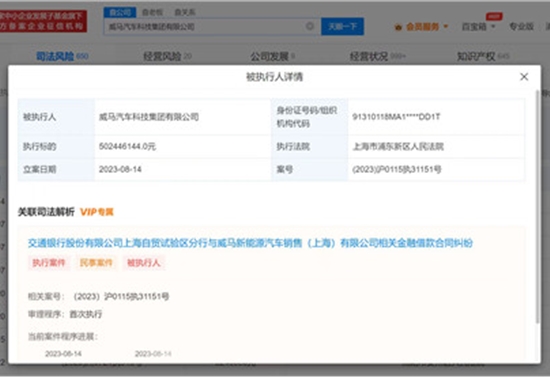550x378 pixels.
Task: Click the 天眼一下 search button
Action: pyautogui.click(x=342, y=26)
